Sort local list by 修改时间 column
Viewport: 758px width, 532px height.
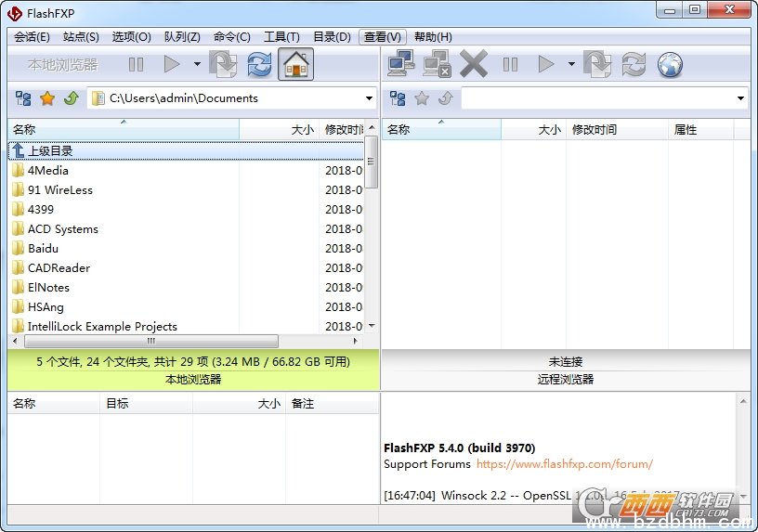[x=342, y=129]
